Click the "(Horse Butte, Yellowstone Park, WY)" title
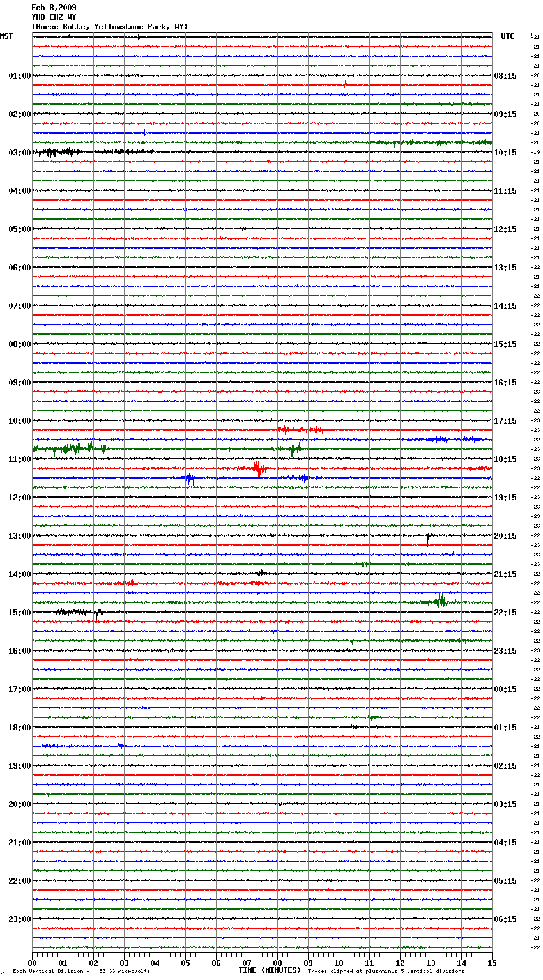This screenshot has height=980, width=543. click(110, 27)
